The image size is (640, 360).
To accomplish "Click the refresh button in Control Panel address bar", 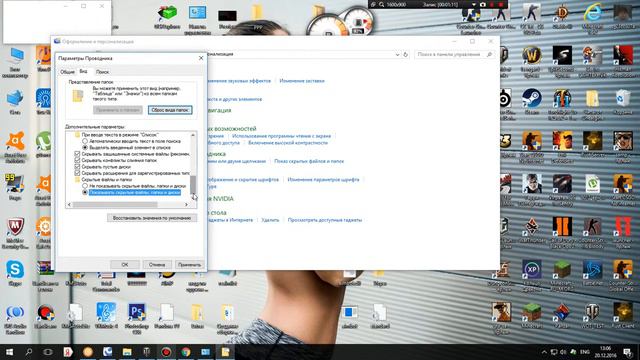I will [405, 54].
